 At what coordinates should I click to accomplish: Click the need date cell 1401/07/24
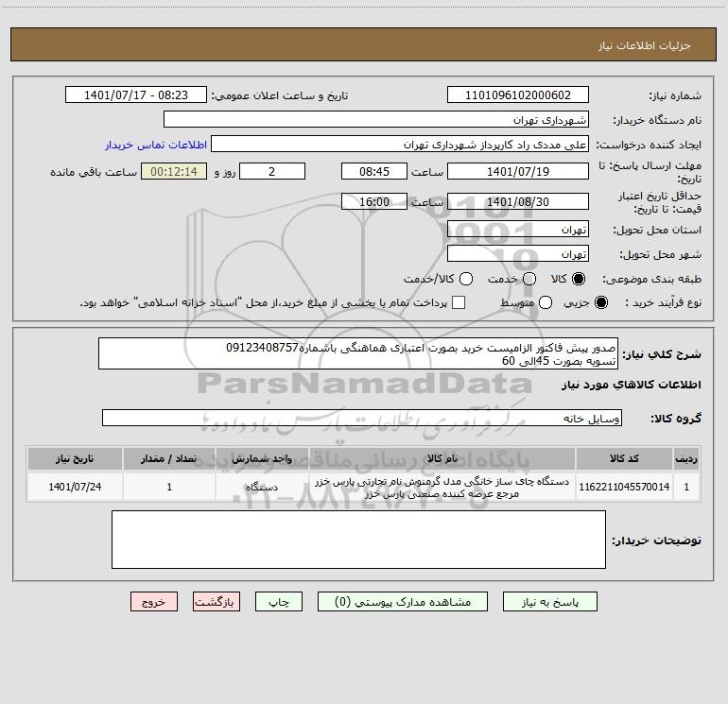tap(75, 487)
